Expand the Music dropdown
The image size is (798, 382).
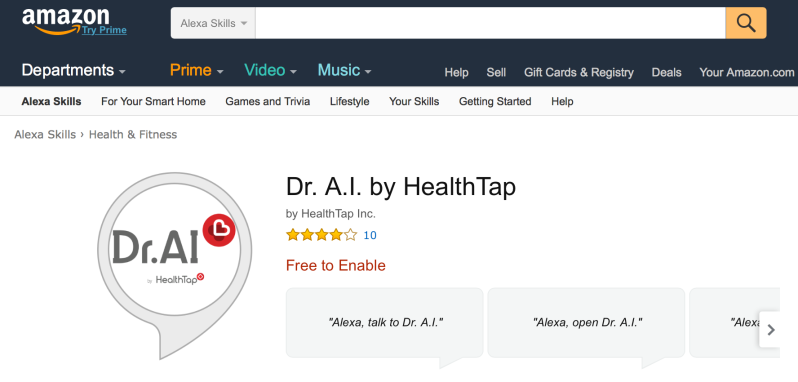(345, 70)
